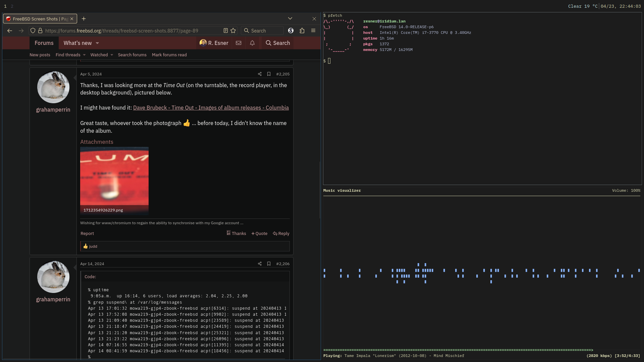Switch to workspace 2 in status bar
Viewport: 644px width, 362px height.
click(12, 6)
